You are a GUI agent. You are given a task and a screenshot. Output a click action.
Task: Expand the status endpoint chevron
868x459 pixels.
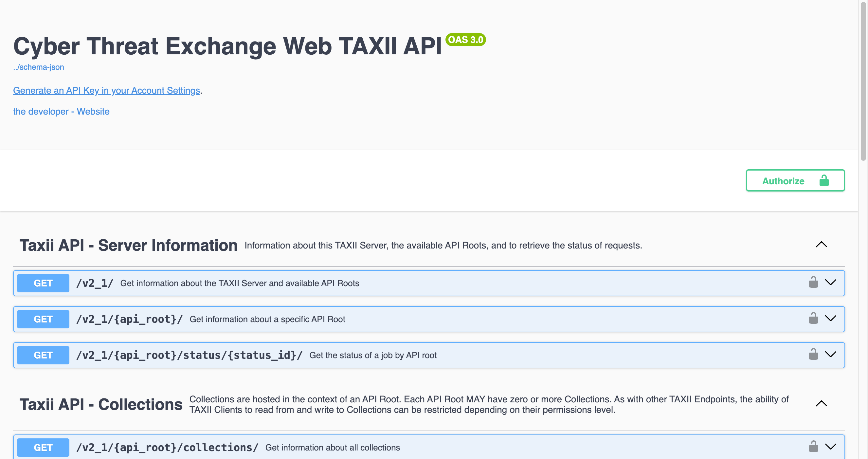[831, 355]
